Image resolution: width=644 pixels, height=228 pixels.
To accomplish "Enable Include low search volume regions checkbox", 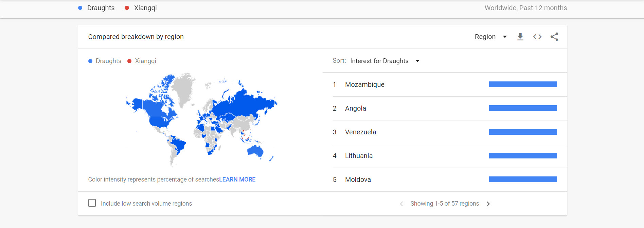I will click(x=92, y=203).
